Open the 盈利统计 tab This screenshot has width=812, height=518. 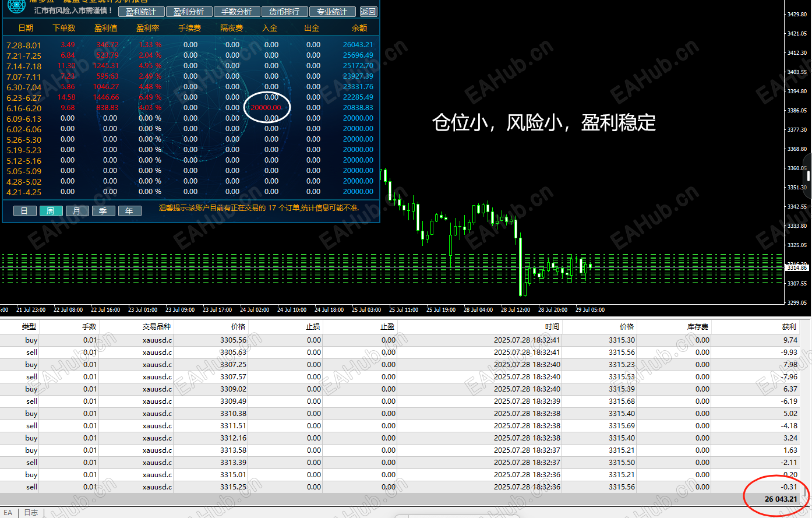[141, 12]
